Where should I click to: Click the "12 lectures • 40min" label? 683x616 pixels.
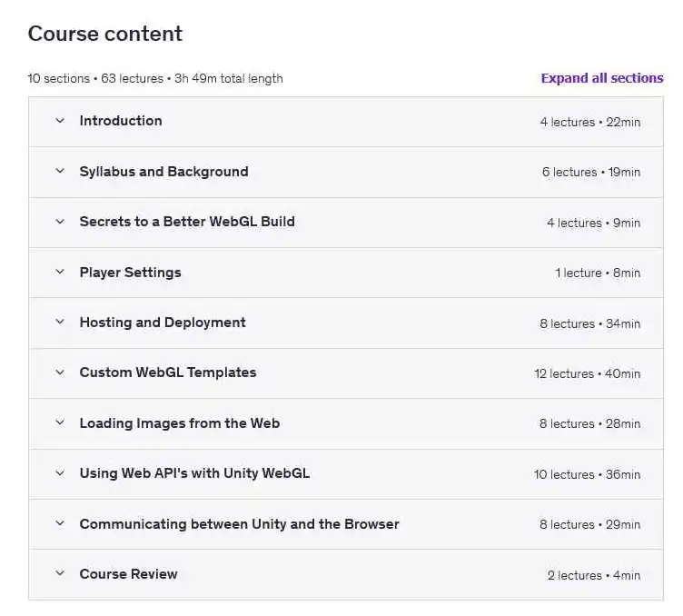[587, 373]
